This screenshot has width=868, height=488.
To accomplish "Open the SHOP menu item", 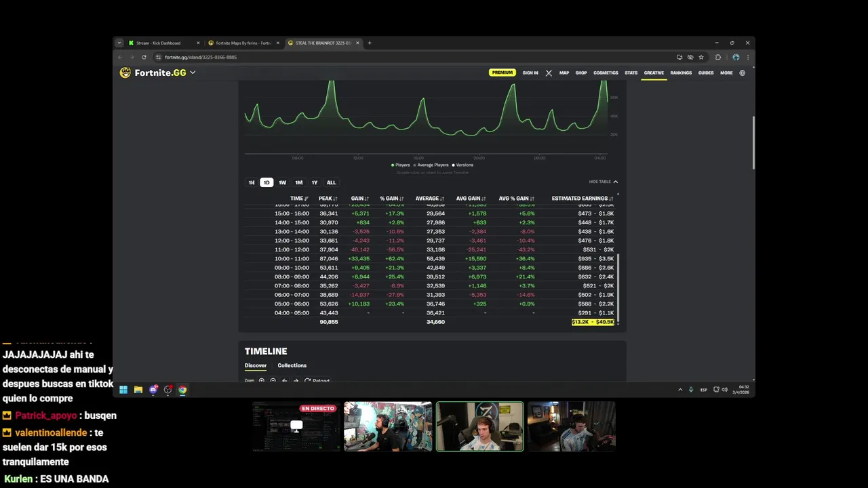I will point(581,73).
